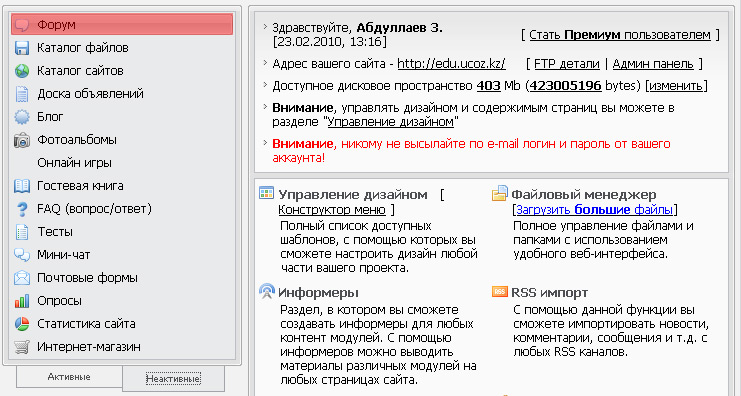Open the Файловый менеджер section heading

click(584, 195)
